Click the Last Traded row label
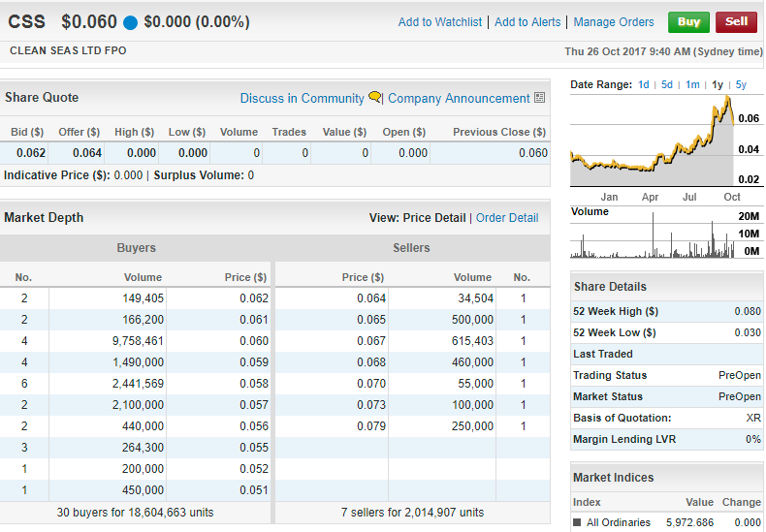766x532 pixels. 603,354
